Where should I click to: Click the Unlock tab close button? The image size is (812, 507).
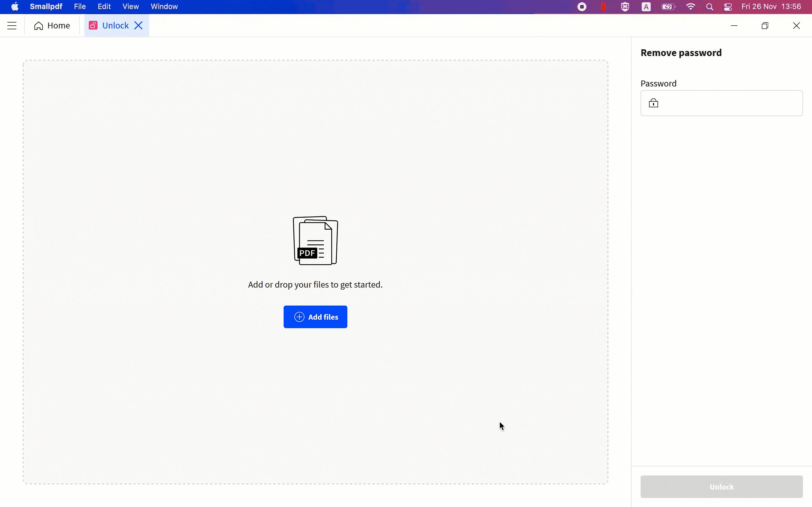click(x=138, y=25)
